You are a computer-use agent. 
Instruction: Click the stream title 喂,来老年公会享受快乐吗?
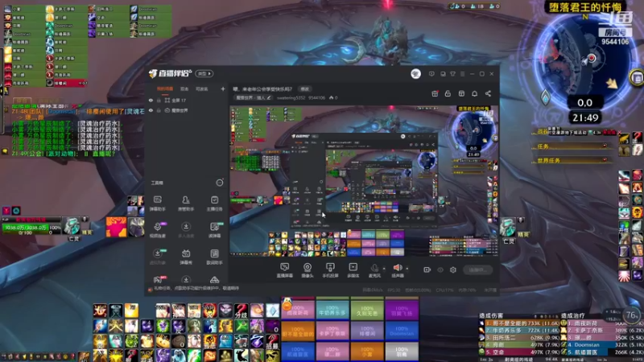point(263,89)
